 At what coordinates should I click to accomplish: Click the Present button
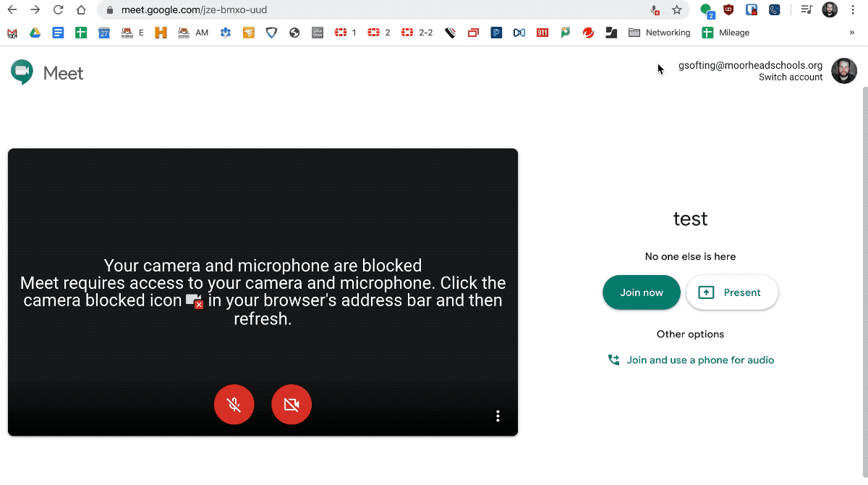click(731, 292)
